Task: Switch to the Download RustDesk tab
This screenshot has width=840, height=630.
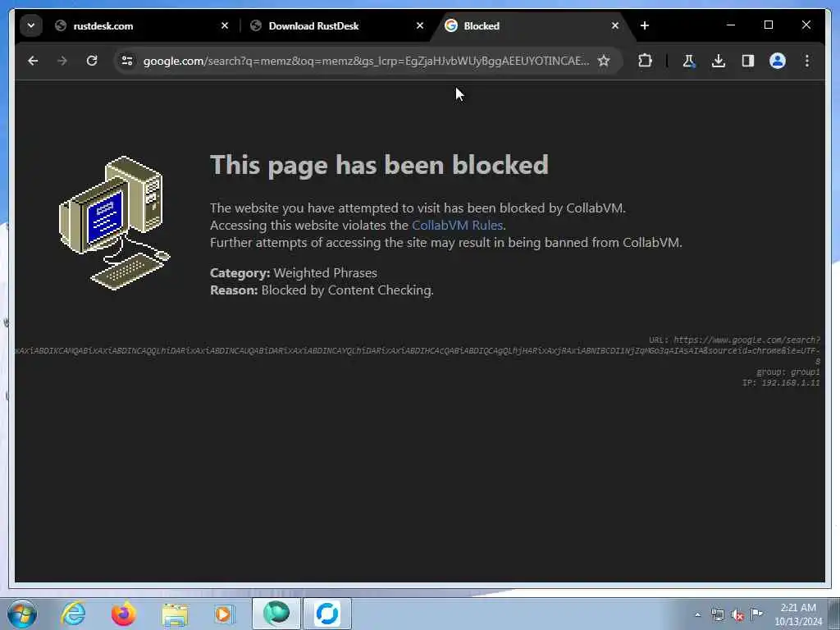Action: click(x=337, y=25)
